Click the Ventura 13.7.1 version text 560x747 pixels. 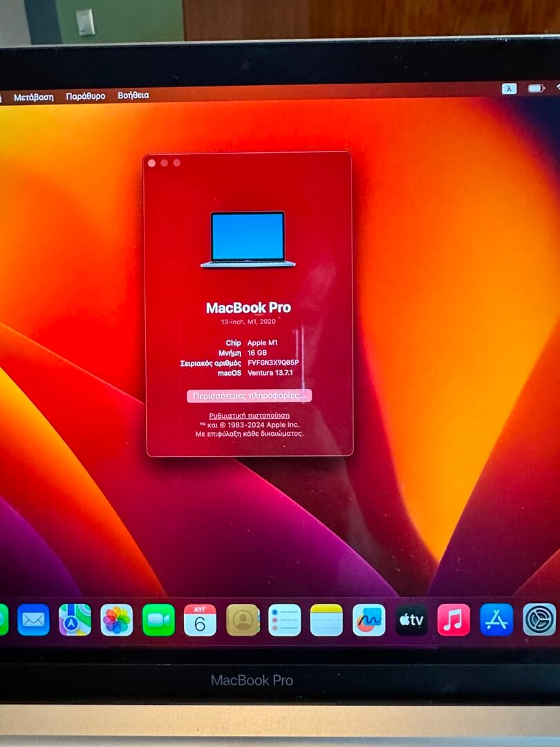point(270,373)
